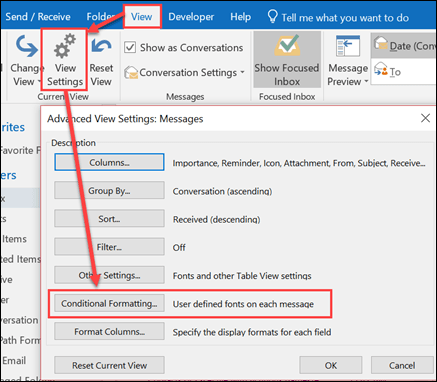Click the Show Focused Inbox icon
The image size is (437, 382).
pos(287,45)
